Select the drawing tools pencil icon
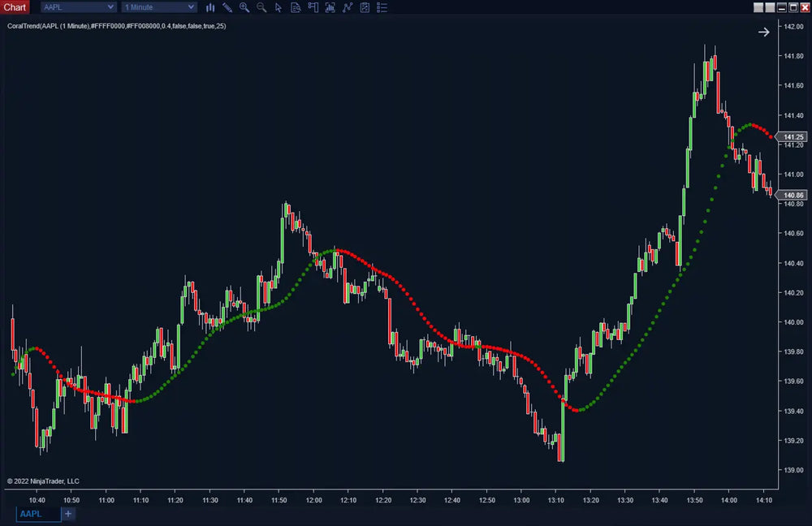 tap(227, 7)
